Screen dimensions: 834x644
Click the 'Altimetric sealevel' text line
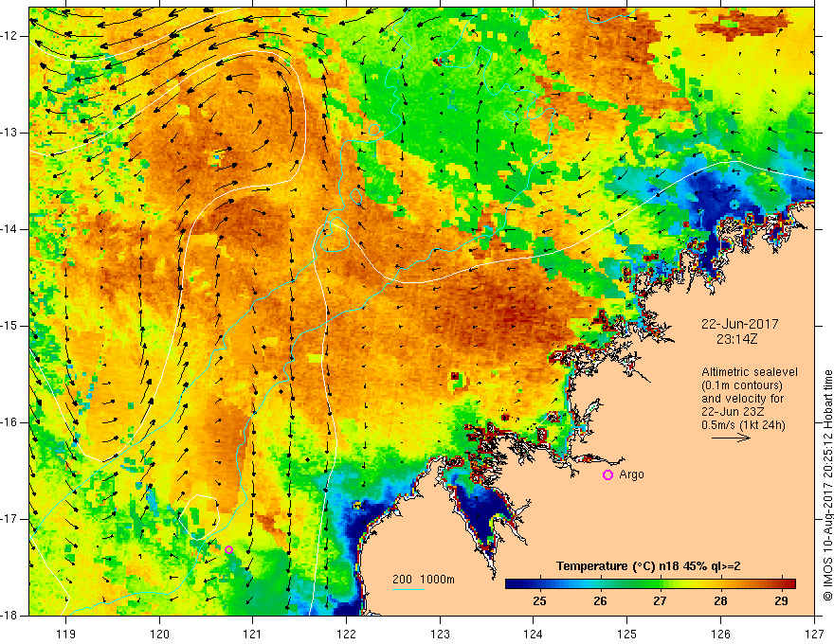pyautogui.click(x=750, y=372)
